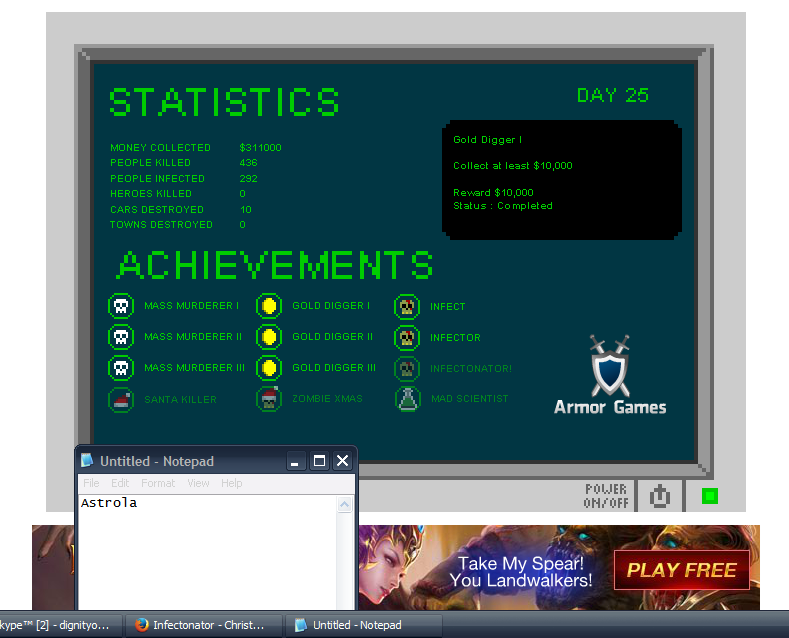789x638 pixels.
Task: Click the GOLD DIGGER III label
Action: coord(334,368)
